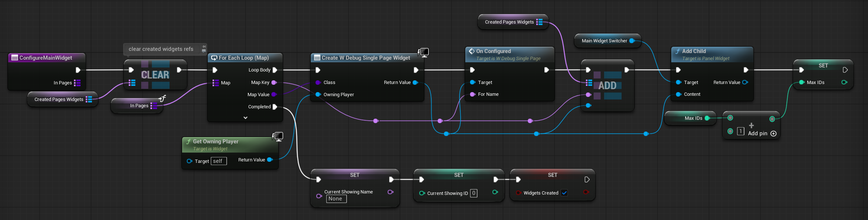Click the Get Owning Player self target field
This screenshot has width=868, height=220.
[218, 161]
